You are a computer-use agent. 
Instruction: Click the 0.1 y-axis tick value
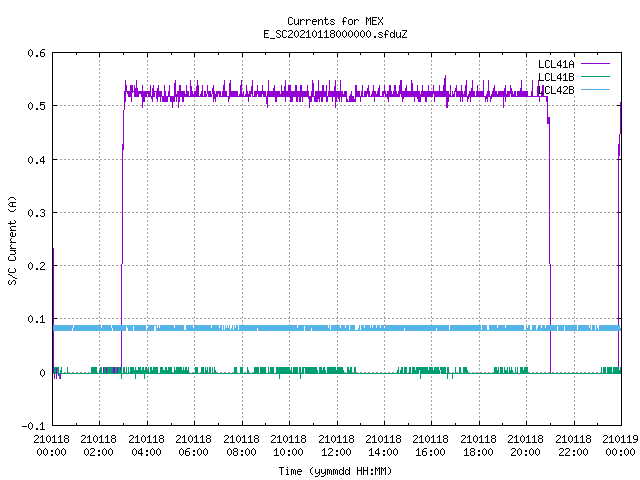pos(36,319)
